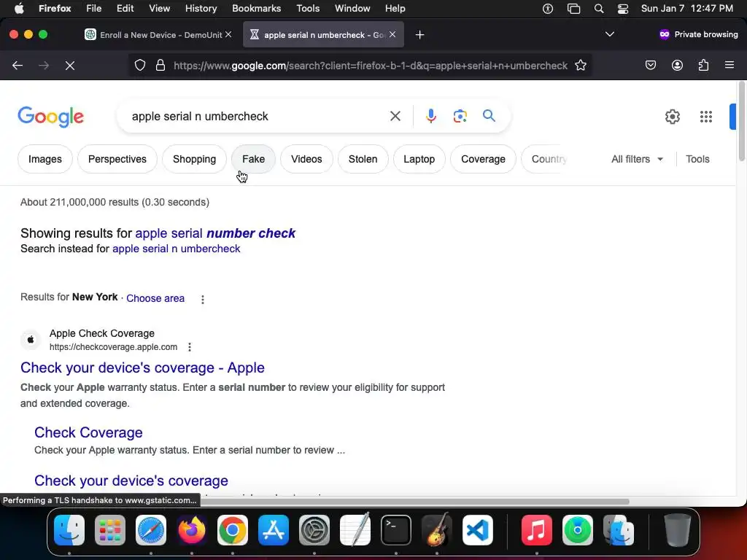Go back with the browser back arrow
The height and width of the screenshot is (560, 747).
coord(18,66)
